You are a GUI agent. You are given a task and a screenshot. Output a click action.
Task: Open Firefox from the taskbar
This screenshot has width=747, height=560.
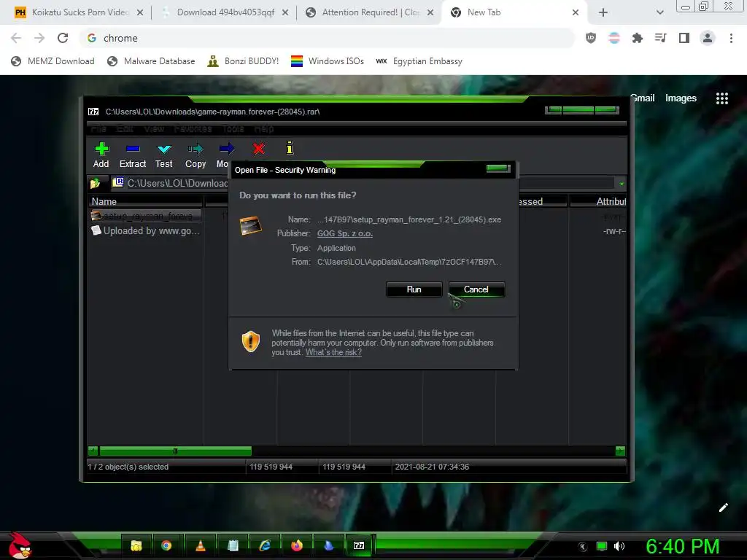click(296, 545)
